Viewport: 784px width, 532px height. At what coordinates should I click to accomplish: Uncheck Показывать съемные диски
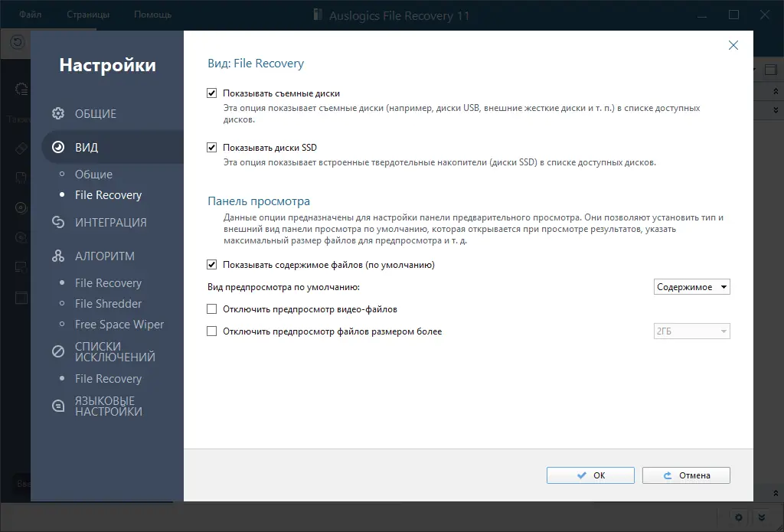[211, 93]
